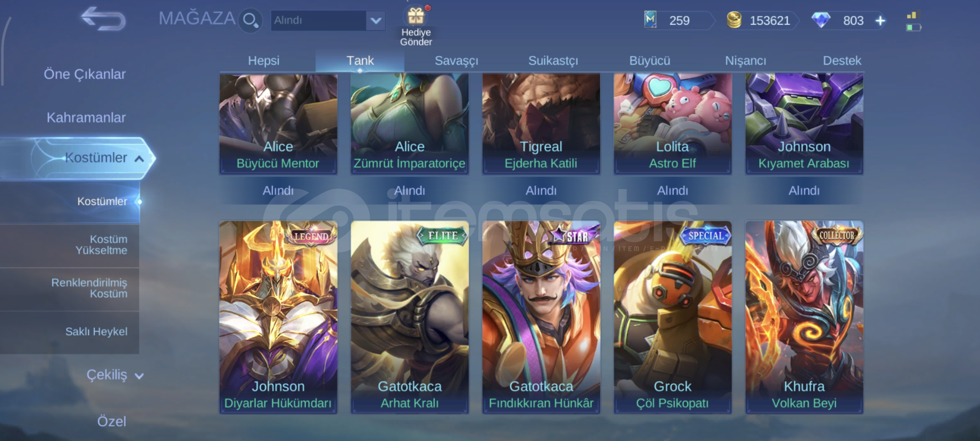The image size is (980, 441).
Task: Switch to the Nişancı hero class tab
Action: tap(745, 61)
